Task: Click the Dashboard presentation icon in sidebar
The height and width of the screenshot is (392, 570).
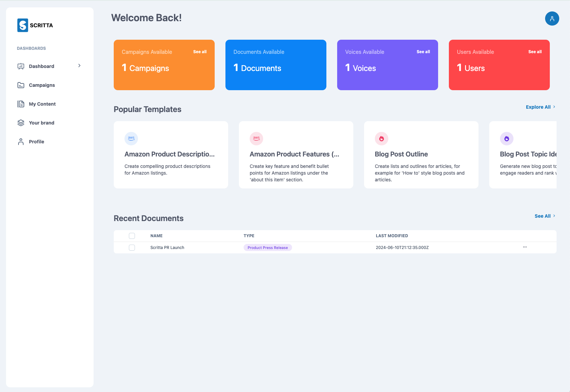Action: pyautogui.click(x=21, y=66)
